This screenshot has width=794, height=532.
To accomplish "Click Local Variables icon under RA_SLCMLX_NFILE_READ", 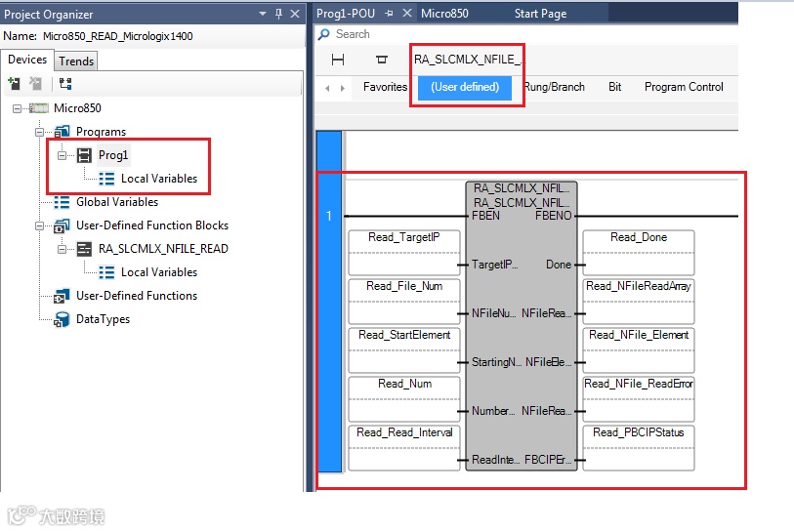I will point(106,272).
